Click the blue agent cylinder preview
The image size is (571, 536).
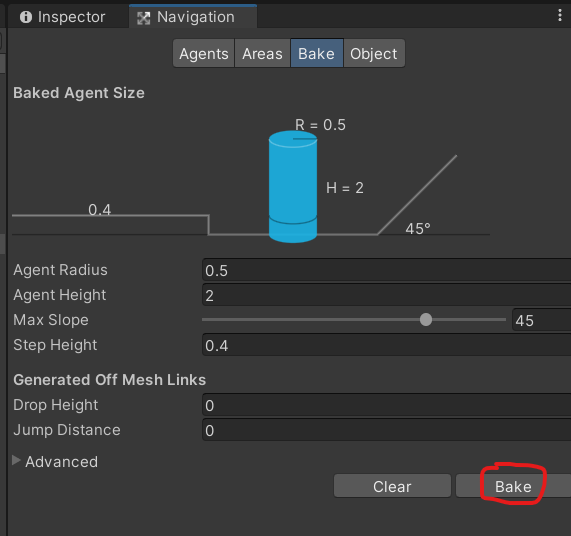293,186
